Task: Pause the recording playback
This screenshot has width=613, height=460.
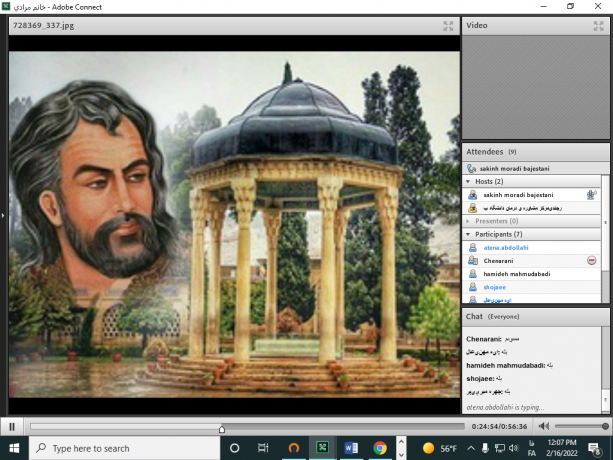Action: 12,426
